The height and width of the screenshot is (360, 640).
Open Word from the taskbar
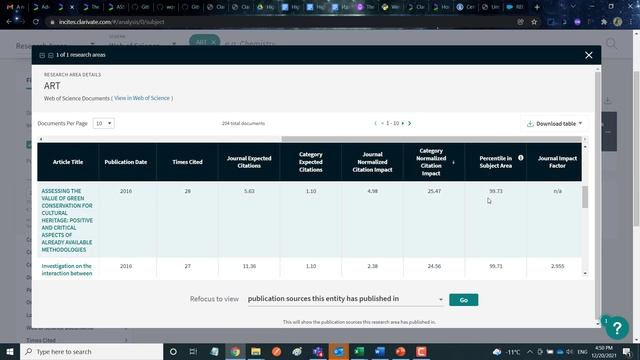tap(380, 351)
